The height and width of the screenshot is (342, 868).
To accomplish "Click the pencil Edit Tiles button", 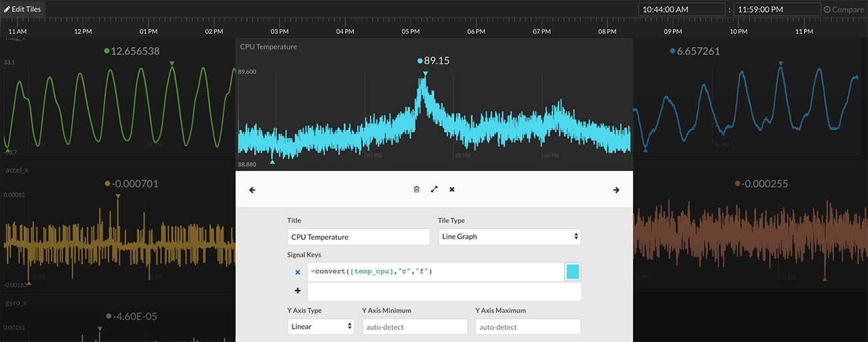I will (23, 9).
